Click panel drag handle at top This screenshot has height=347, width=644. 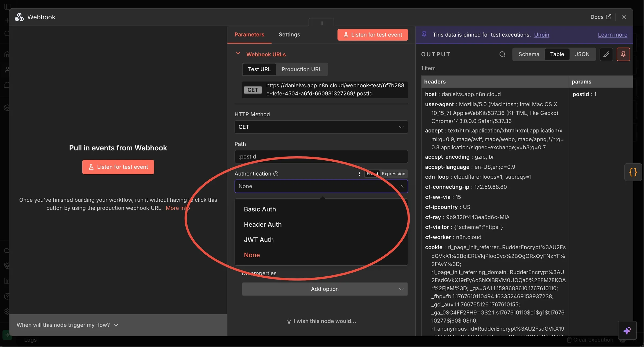321,23
